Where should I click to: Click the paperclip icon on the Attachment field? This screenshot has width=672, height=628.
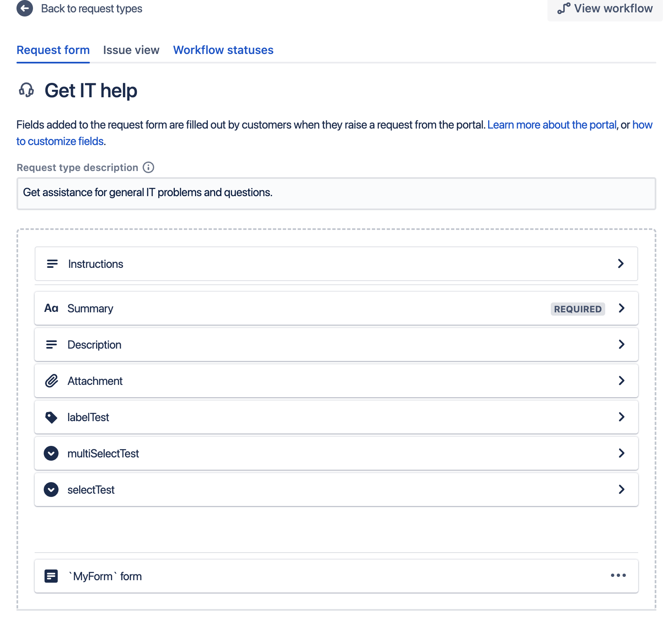pyautogui.click(x=52, y=381)
